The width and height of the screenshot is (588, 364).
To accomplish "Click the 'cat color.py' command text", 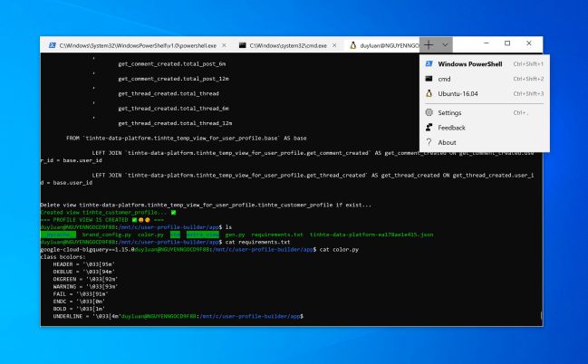I will tap(339, 250).
